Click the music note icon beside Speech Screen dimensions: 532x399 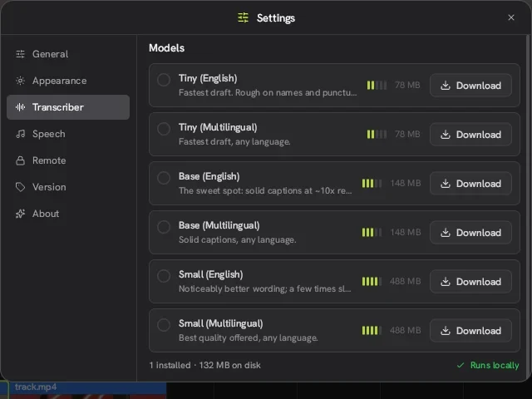point(20,134)
